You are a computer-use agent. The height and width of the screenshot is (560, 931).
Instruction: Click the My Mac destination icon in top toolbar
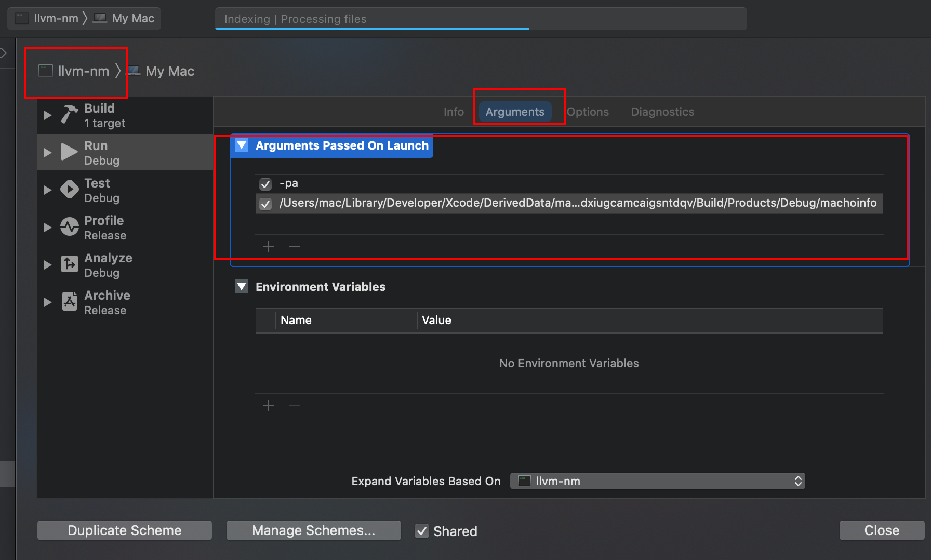[x=100, y=19]
